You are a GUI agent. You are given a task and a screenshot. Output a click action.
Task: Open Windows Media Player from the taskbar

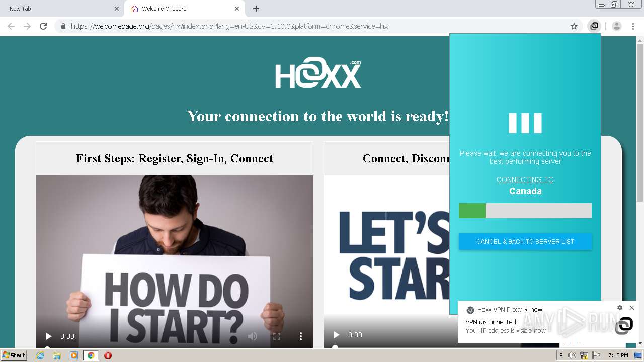pos(74,355)
